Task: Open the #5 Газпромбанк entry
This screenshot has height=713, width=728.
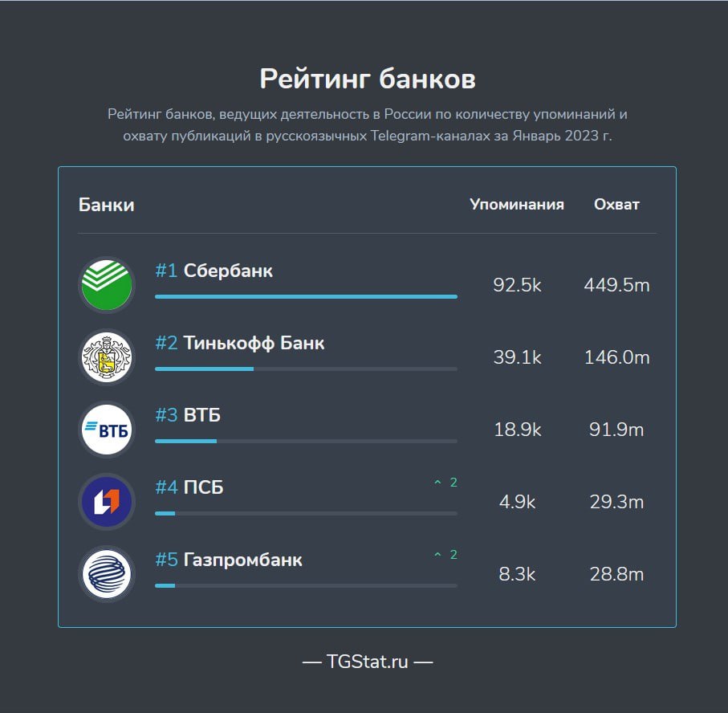Action: click(229, 560)
